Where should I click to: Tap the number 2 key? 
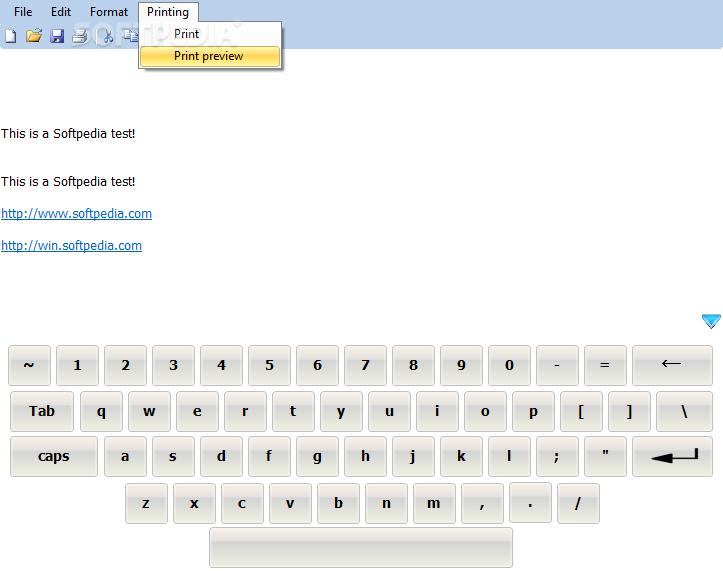click(x=125, y=365)
